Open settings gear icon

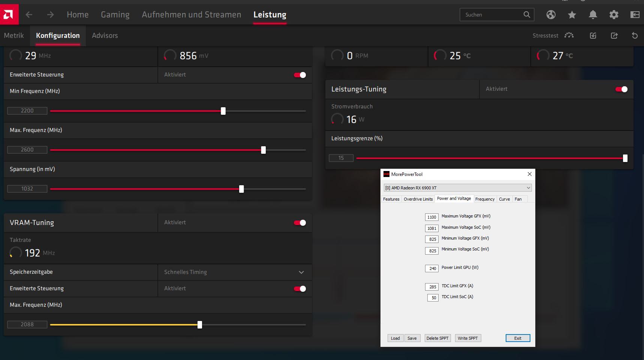coord(614,15)
